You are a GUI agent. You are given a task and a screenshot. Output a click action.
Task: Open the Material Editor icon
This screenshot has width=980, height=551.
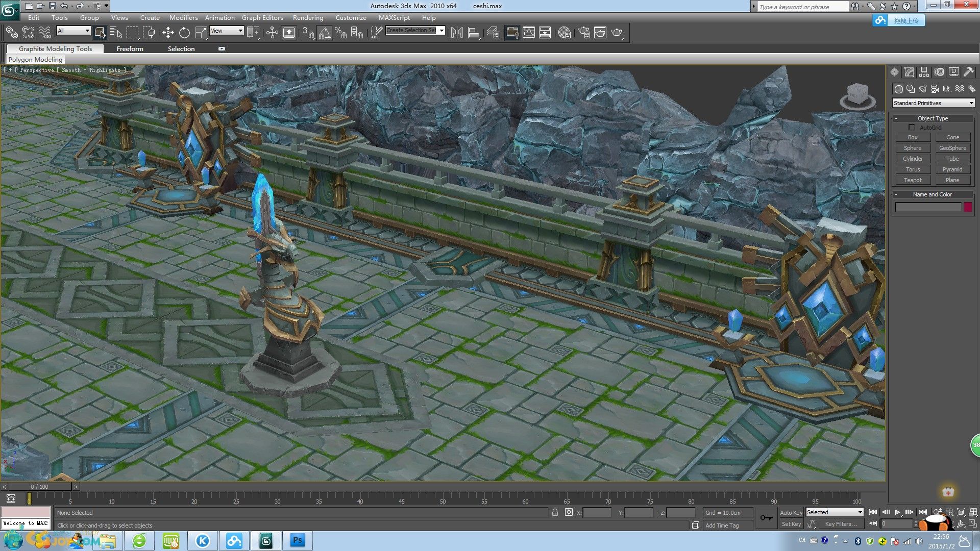[x=564, y=33]
